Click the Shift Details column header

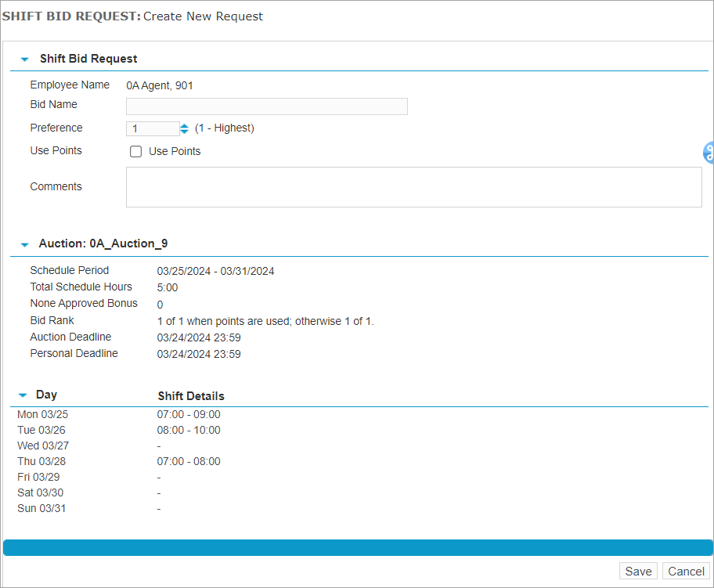(191, 395)
